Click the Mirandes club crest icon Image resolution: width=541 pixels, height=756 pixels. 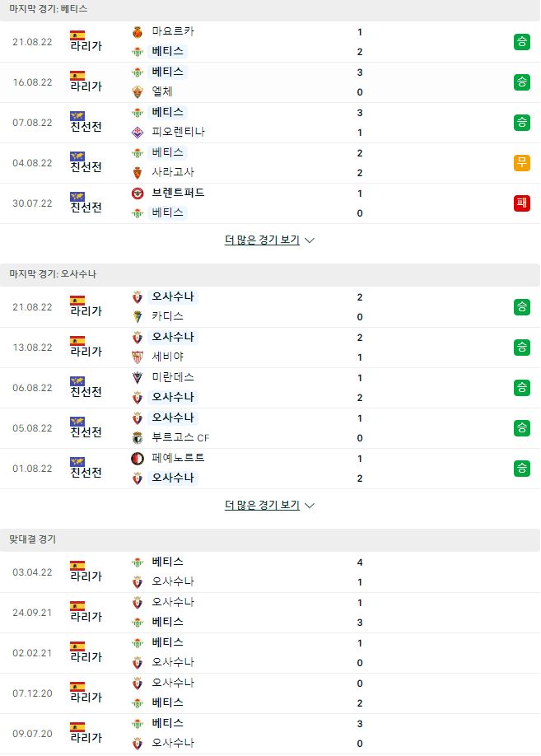[138, 378]
